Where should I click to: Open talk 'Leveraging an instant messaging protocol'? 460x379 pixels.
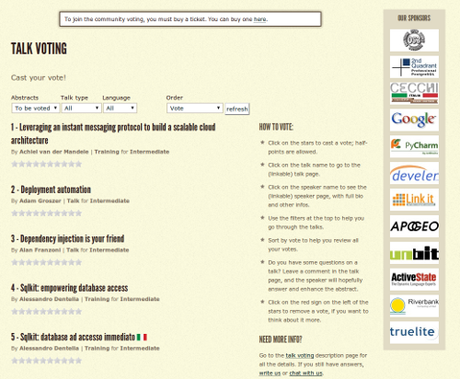tap(113, 134)
